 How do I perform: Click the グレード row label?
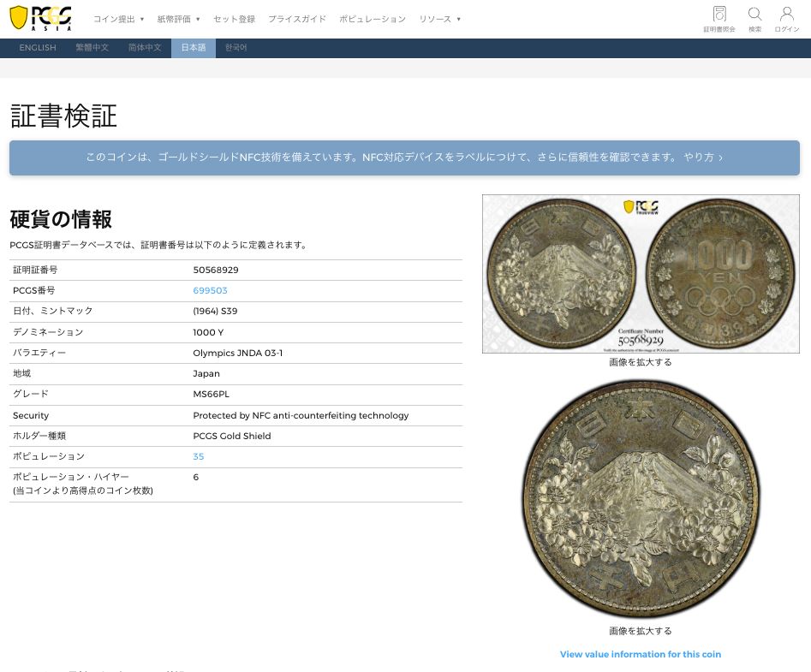pyautogui.click(x=31, y=394)
